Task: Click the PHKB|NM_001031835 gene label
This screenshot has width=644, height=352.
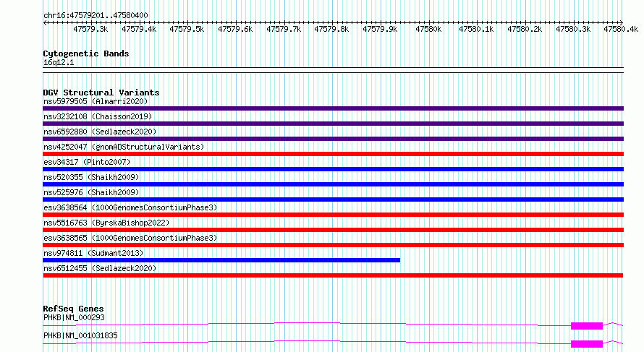Action: [80, 335]
